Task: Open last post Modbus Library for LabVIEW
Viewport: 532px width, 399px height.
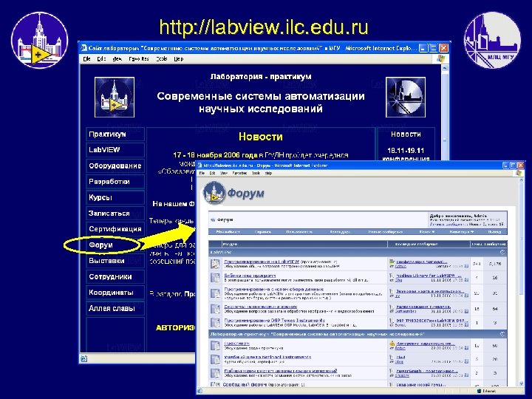Action: 429,276
